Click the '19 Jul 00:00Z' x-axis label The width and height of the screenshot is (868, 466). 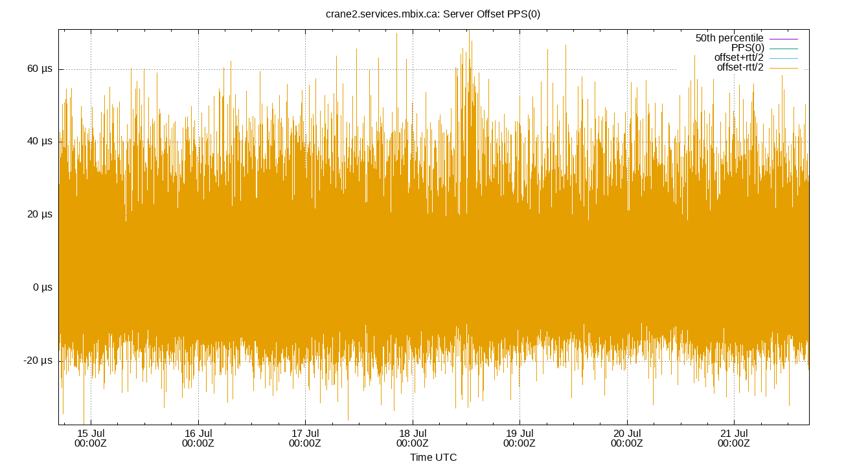[x=520, y=438]
